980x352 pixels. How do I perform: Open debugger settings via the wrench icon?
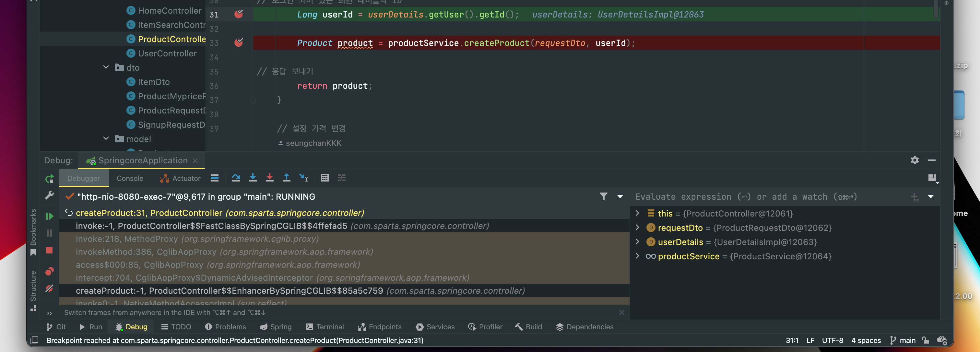coord(50,195)
